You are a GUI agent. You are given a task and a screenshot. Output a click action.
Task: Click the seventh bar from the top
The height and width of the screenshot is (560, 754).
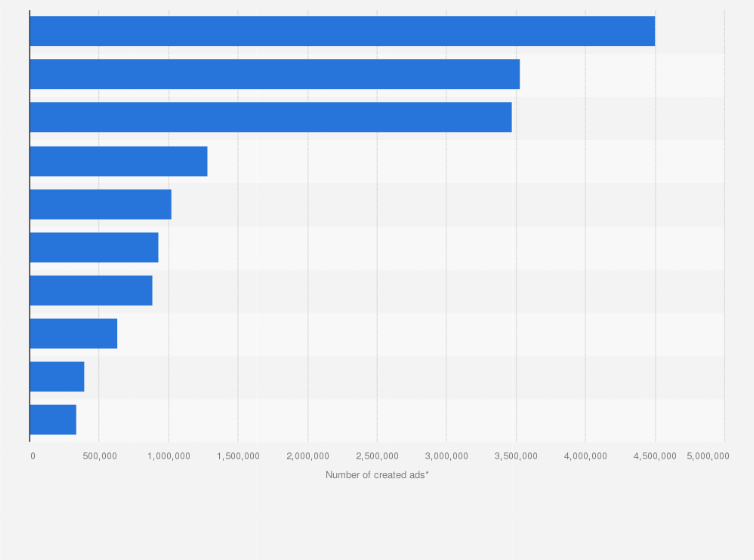click(x=91, y=290)
